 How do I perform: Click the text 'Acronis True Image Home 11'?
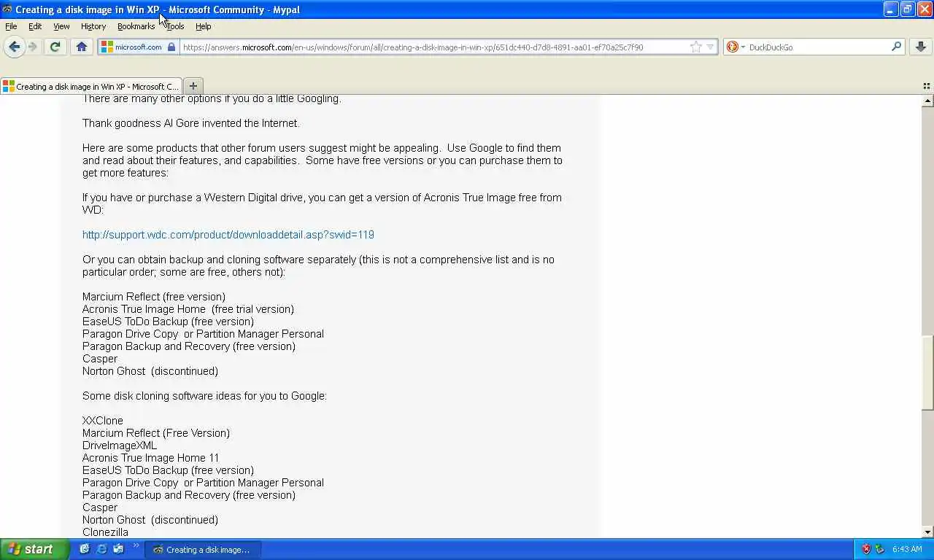(x=150, y=458)
